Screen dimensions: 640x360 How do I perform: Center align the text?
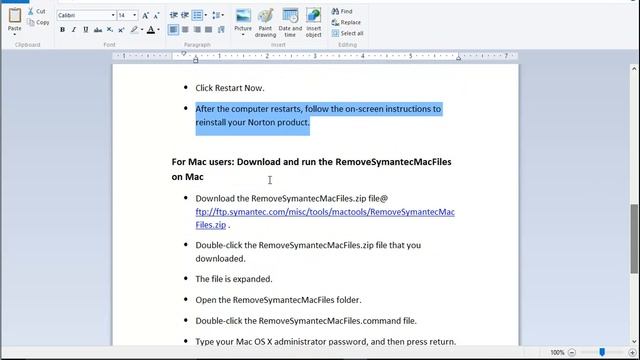click(x=185, y=29)
